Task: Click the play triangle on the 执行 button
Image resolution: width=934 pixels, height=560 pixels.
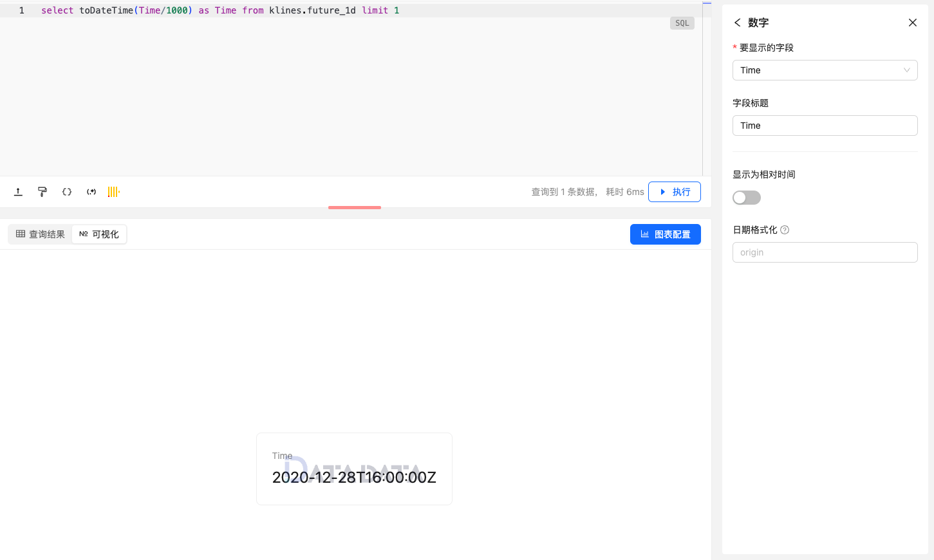Action: coord(663,191)
